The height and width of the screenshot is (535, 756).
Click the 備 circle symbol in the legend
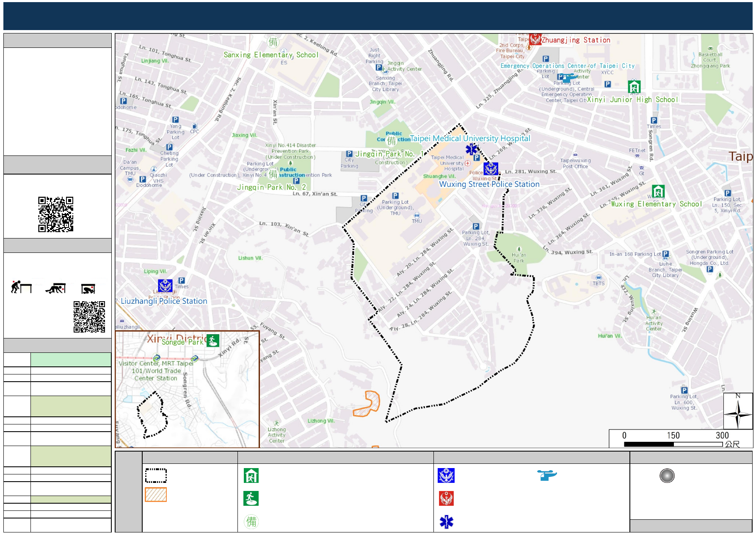click(x=251, y=521)
